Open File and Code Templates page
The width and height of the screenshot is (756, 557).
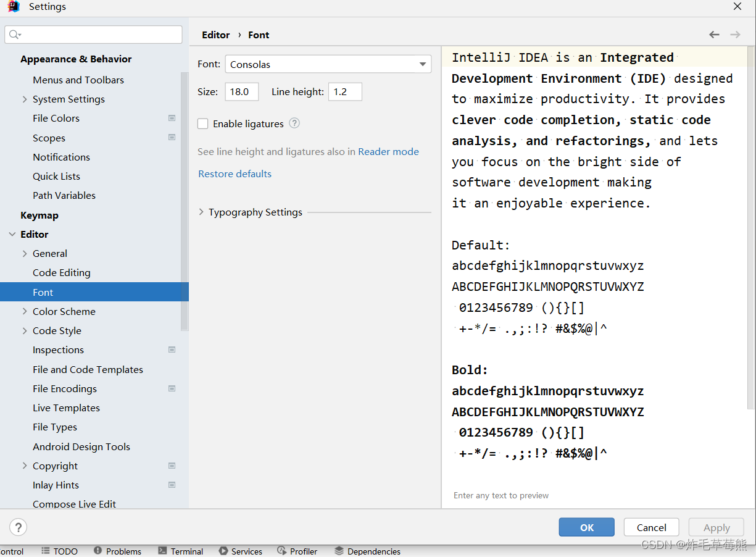88,369
